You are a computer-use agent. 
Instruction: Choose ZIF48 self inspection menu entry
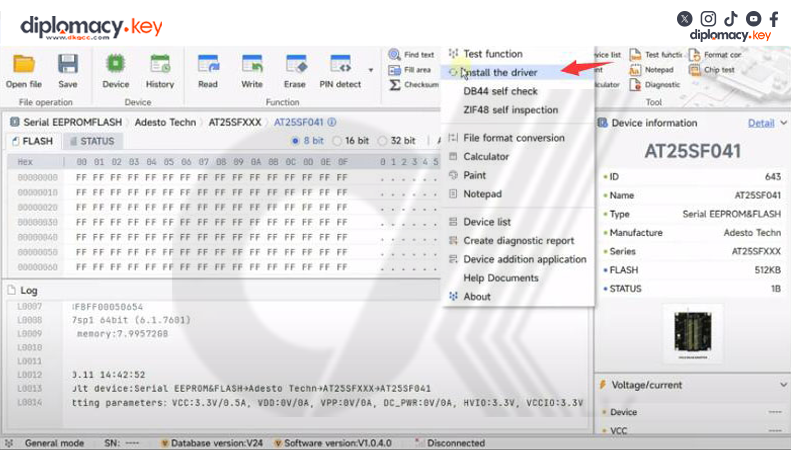click(518, 109)
